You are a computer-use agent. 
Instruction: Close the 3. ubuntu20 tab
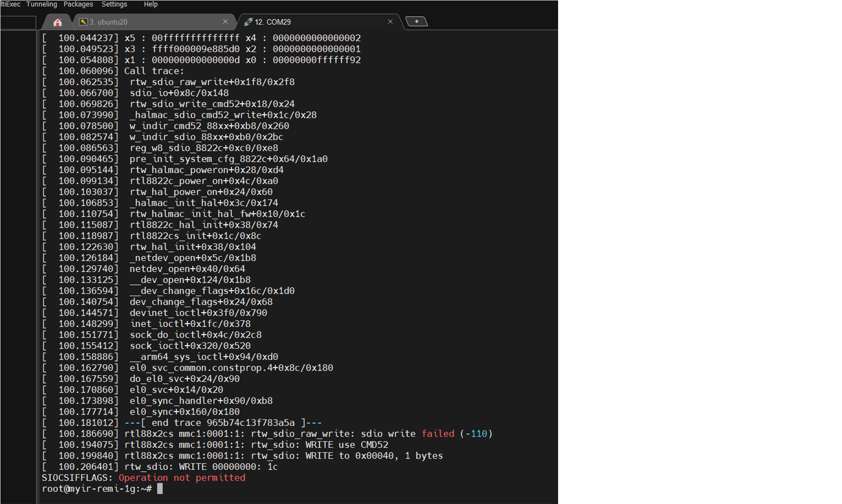click(225, 22)
